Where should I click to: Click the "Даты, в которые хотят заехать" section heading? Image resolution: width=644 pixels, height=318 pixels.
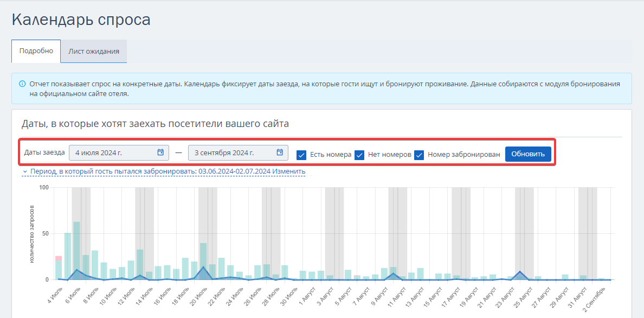click(x=155, y=123)
